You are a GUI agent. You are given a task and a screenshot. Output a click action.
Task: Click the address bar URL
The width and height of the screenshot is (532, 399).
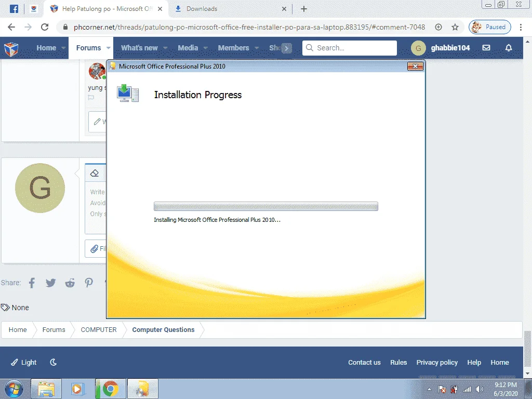(249, 27)
